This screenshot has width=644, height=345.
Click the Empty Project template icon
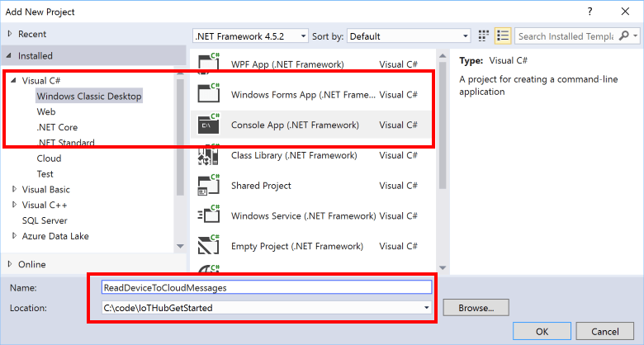tap(209, 246)
